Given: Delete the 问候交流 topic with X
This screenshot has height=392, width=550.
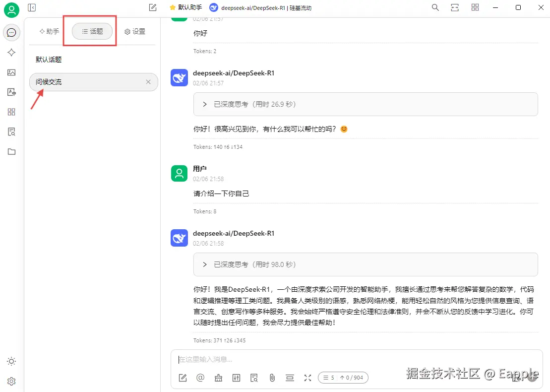Looking at the screenshot, I should coord(148,82).
